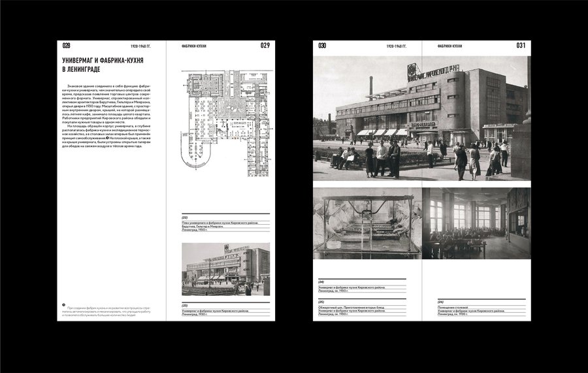Click '1920-1940 ГГ.' header on page 030
This screenshot has width=588, height=373.
click(x=397, y=46)
